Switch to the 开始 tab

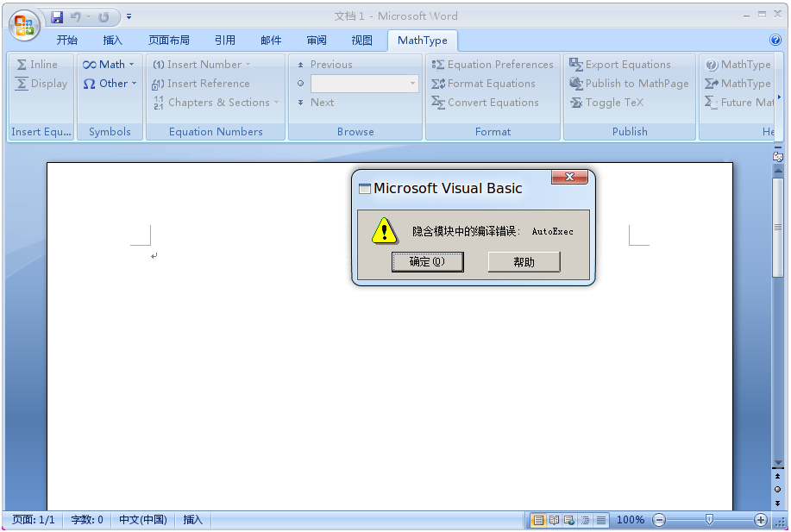coord(67,41)
